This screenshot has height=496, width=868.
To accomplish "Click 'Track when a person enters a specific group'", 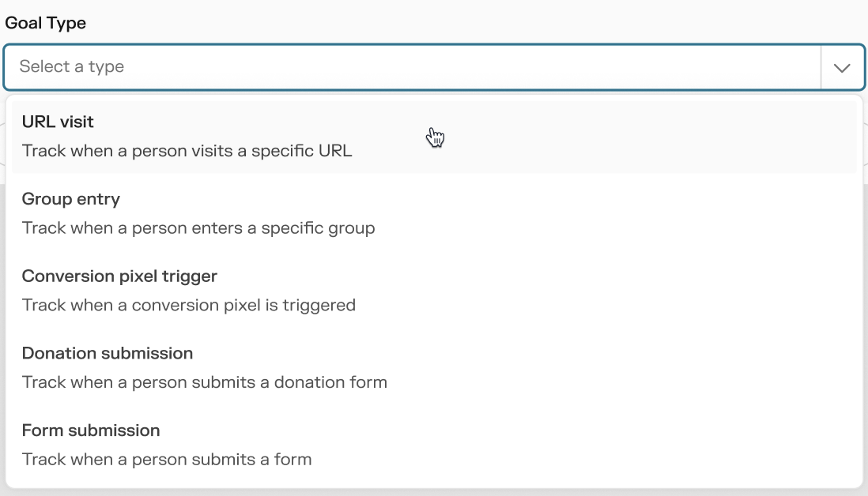I will (x=198, y=228).
